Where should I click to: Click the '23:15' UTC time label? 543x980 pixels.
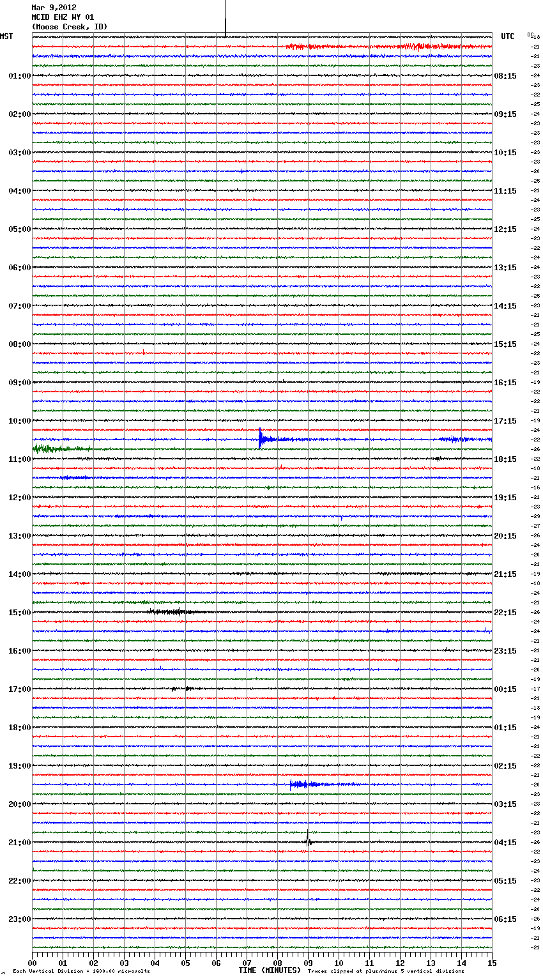click(505, 651)
